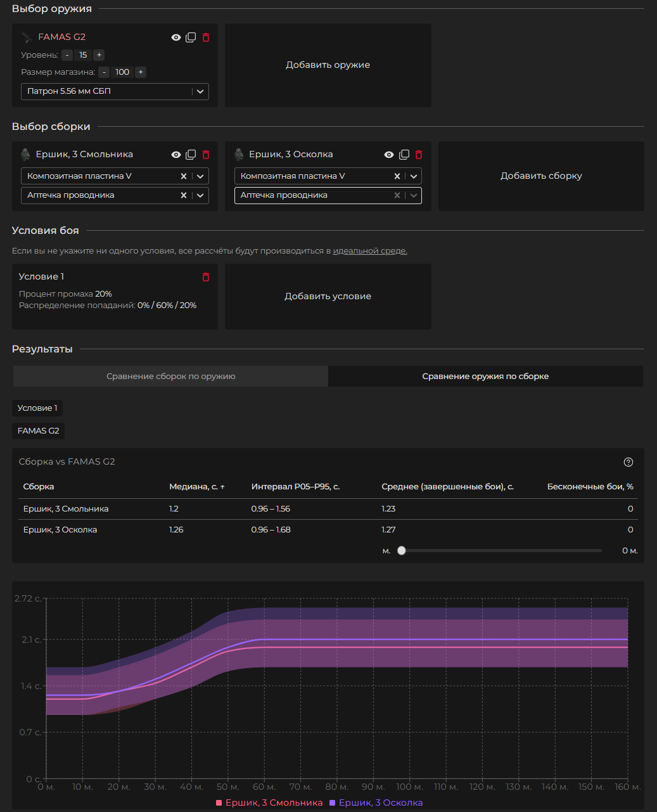This screenshot has height=812, width=657.
Task: Select the Условие 1 results chip
Action: (x=37, y=408)
